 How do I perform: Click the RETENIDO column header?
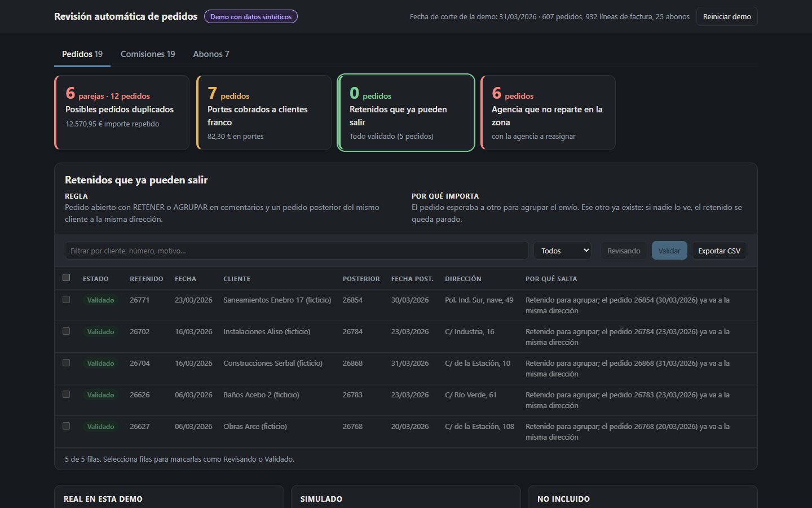coord(147,279)
